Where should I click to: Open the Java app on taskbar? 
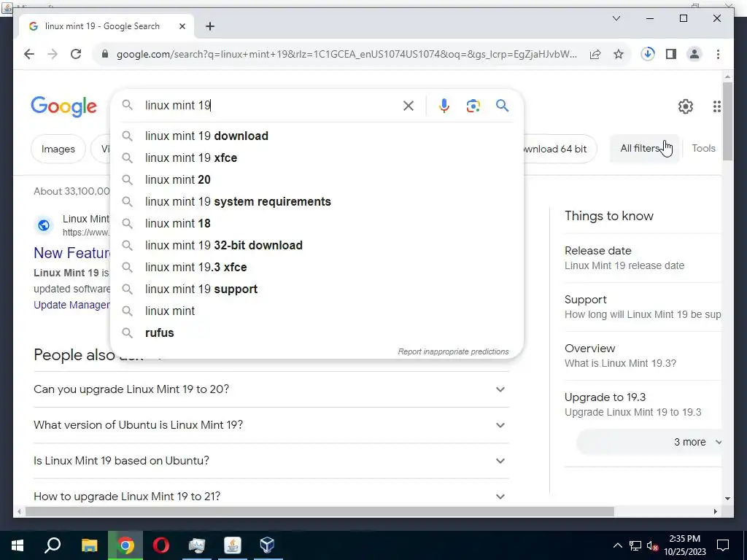tap(233, 545)
